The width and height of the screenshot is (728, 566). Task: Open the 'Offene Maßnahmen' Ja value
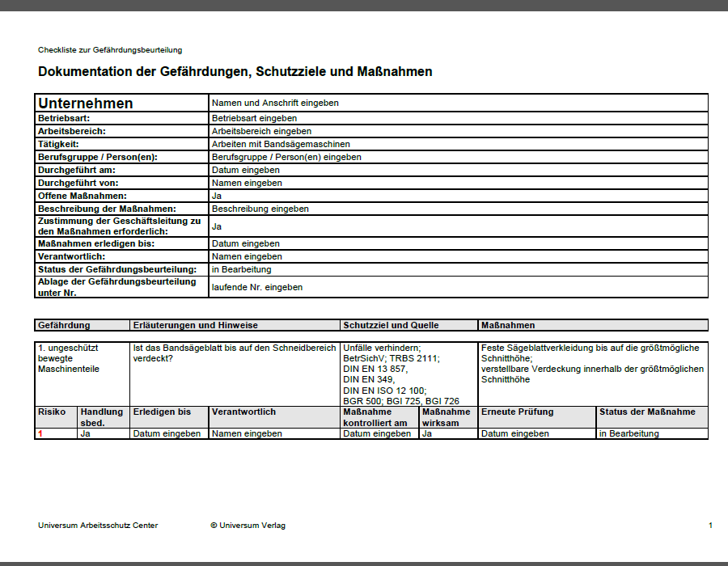(459, 196)
